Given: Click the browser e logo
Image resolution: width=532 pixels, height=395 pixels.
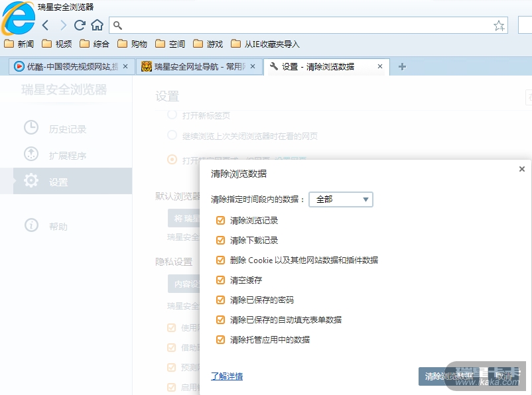Looking at the screenshot, I should 19,19.
